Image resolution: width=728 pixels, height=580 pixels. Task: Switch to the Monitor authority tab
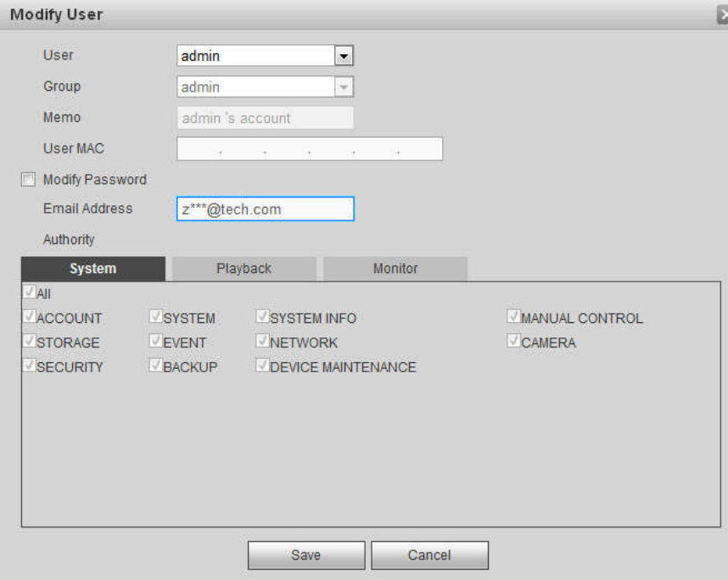point(395,269)
